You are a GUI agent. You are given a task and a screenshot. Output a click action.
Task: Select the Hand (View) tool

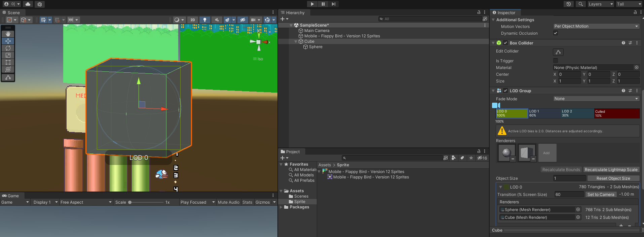(8, 34)
